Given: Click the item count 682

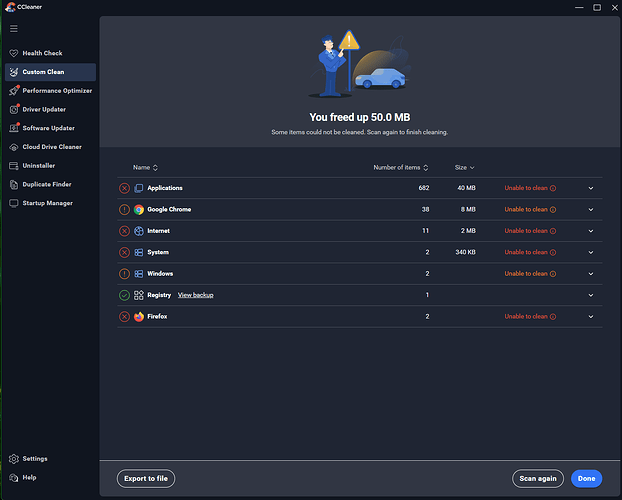Looking at the screenshot, I should tap(424, 188).
